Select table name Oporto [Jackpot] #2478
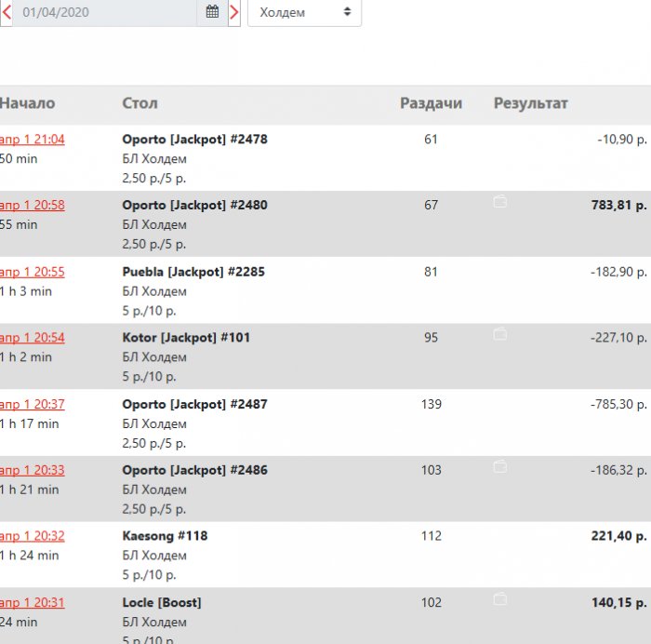The width and height of the screenshot is (651, 644). [x=194, y=140]
